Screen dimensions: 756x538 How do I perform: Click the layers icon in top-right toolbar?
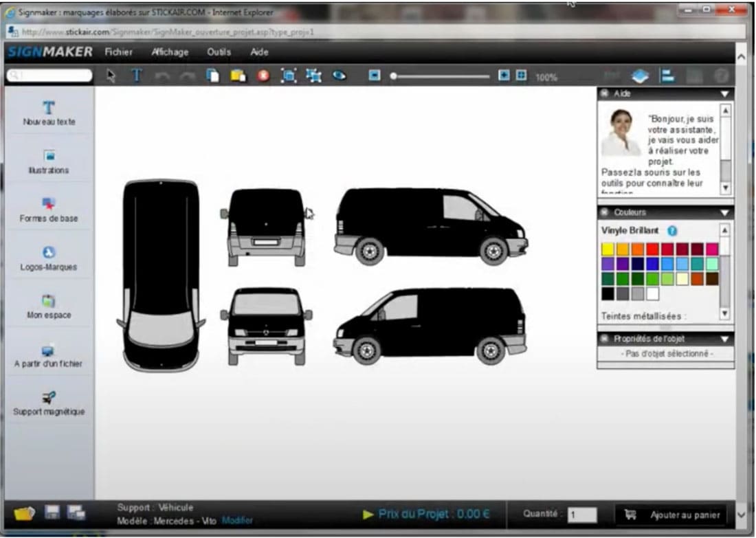tap(640, 76)
